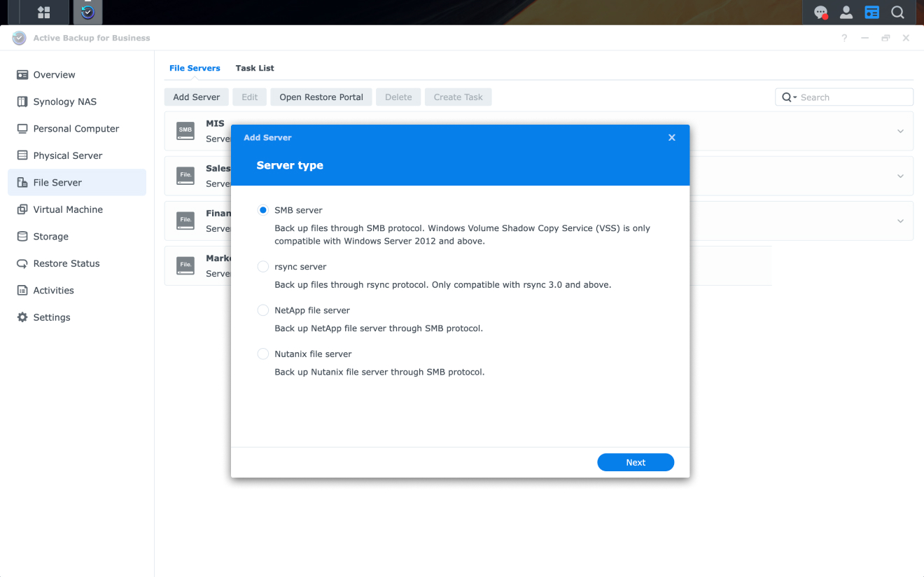Open Restore Portal from the toolbar
Screen dimensions: 924x577
tap(321, 97)
